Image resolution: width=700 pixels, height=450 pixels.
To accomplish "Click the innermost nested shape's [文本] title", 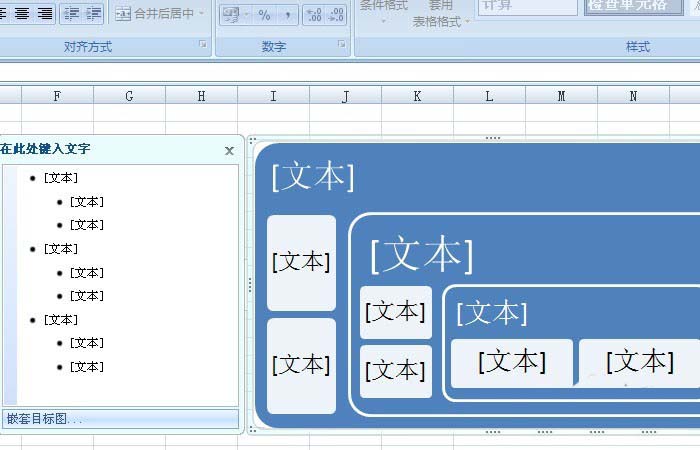I will click(x=492, y=313).
